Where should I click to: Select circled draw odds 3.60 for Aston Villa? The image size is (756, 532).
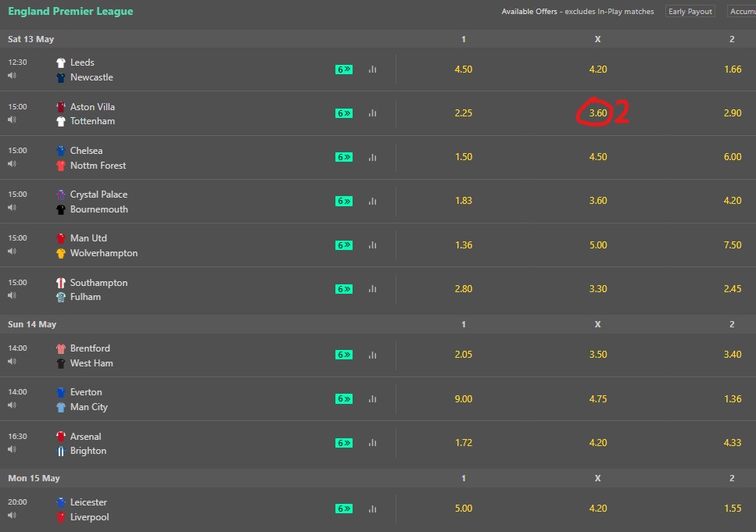(x=598, y=113)
